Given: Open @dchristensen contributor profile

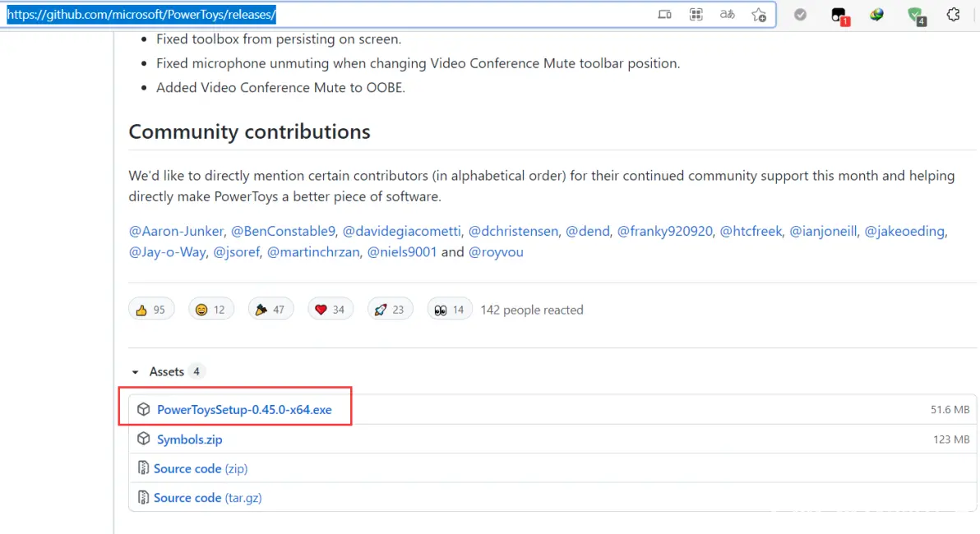Looking at the screenshot, I should point(513,231).
